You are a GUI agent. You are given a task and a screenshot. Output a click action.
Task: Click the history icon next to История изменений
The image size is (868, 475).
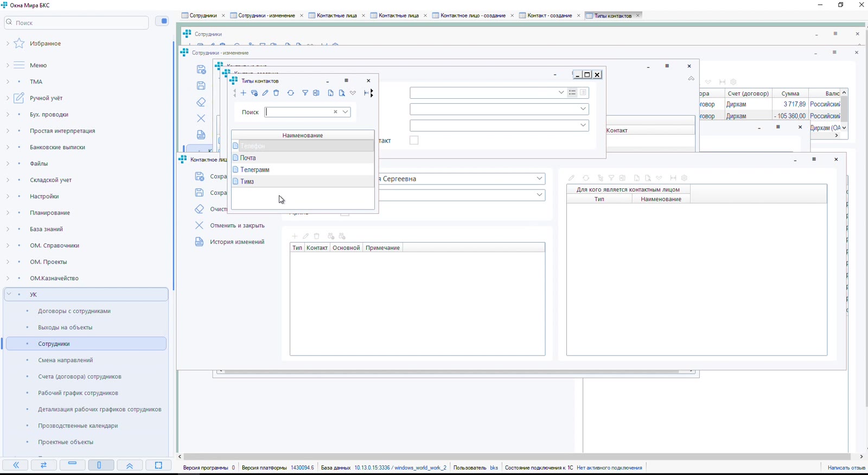(x=200, y=242)
